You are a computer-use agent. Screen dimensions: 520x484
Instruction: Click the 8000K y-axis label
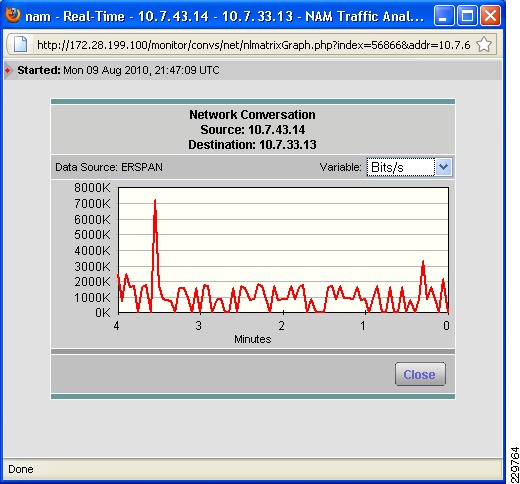point(92,188)
